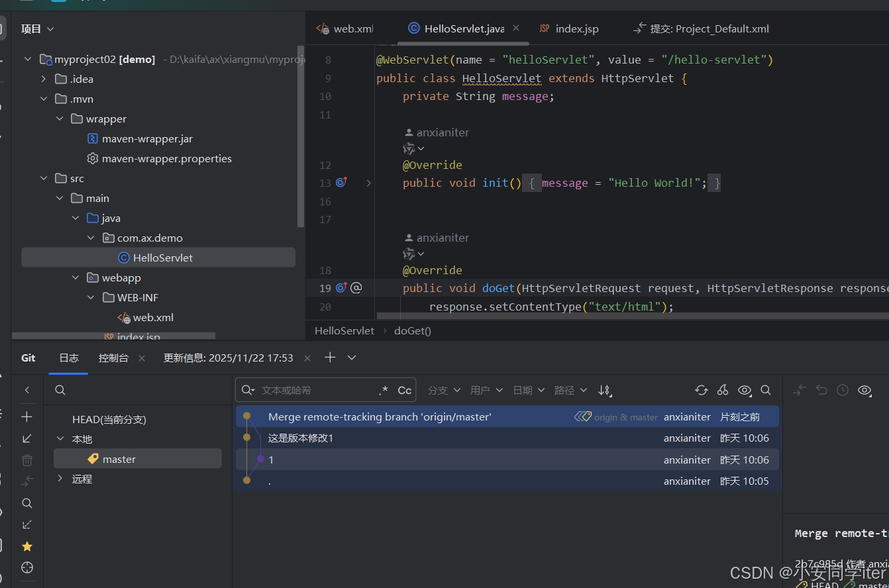Viewport: 889px width, 588px height.
Task: Toggle the eye view options in Git log
Action: [x=745, y=390]
